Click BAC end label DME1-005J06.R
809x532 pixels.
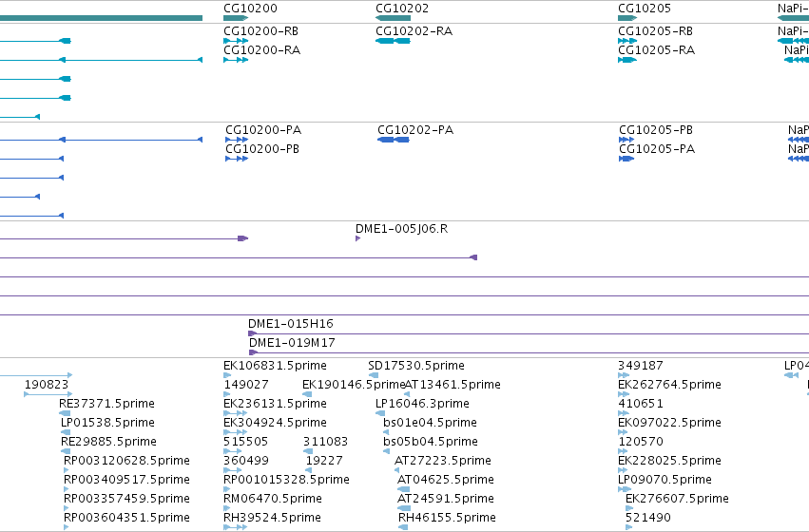point(401,229)
